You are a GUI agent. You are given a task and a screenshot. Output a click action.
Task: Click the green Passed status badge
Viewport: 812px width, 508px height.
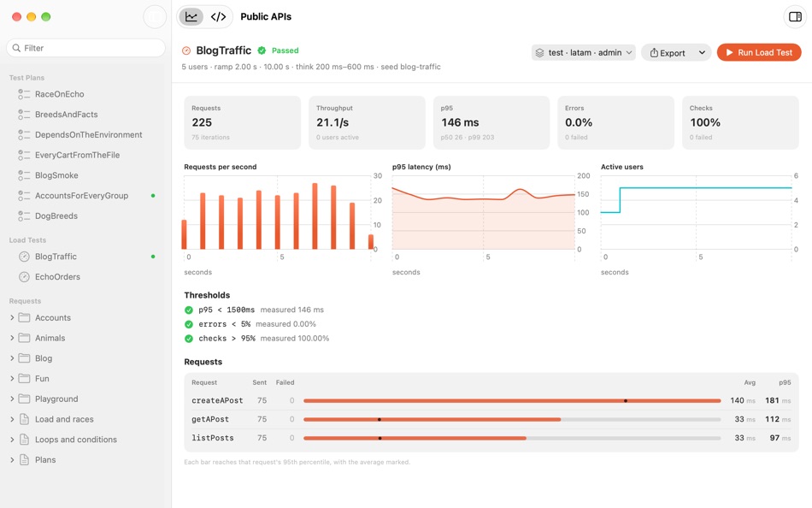click(279, 50)
